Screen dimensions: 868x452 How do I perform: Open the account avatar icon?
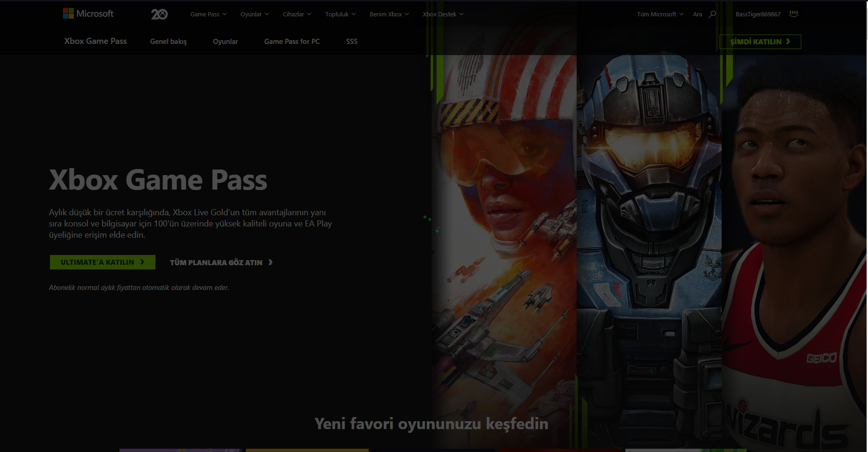794,14
